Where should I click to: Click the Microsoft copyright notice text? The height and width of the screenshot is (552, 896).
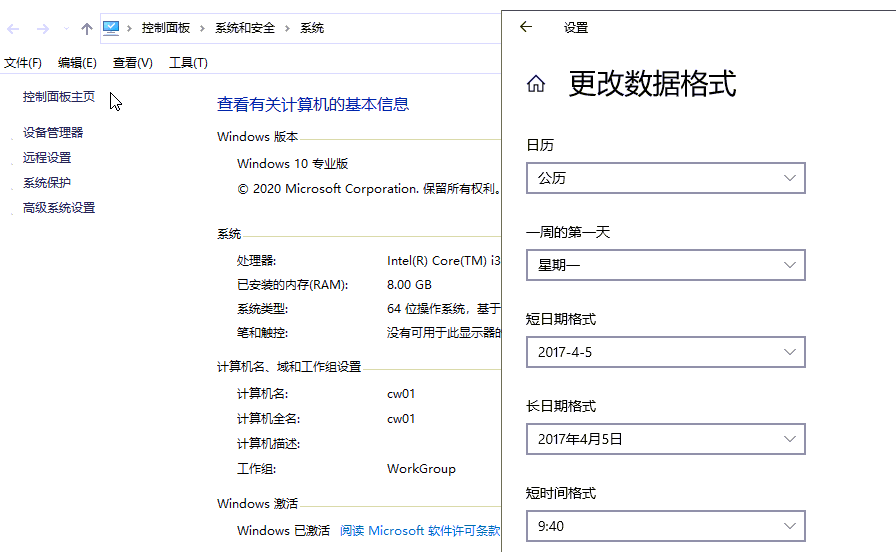[x=369, y=189]
